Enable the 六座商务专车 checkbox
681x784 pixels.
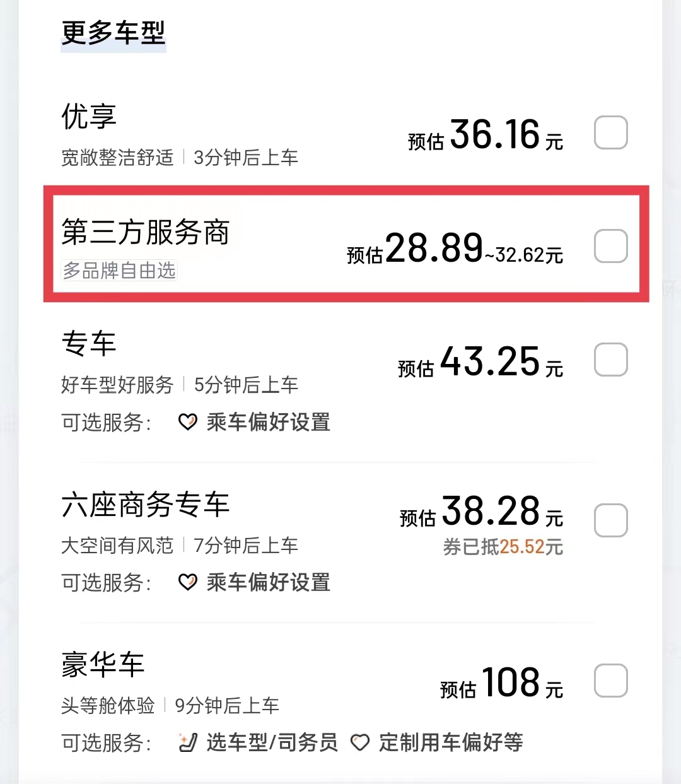610,520
